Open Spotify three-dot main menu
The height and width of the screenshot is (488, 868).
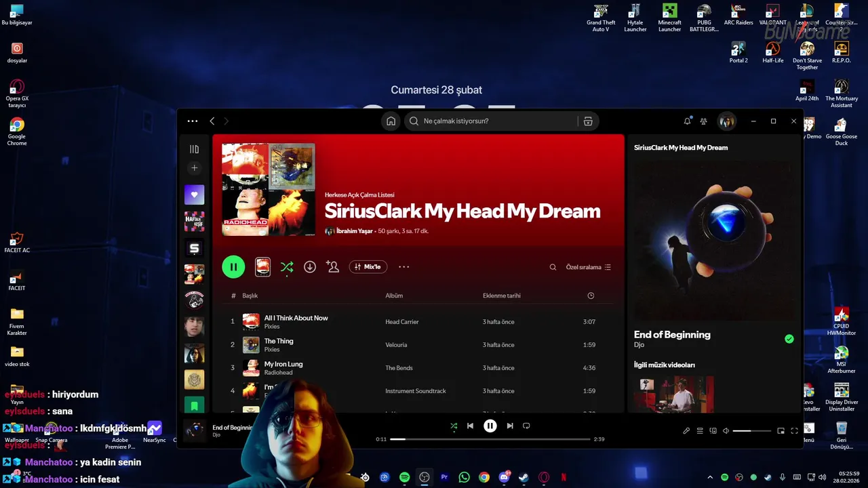point(193,121)
